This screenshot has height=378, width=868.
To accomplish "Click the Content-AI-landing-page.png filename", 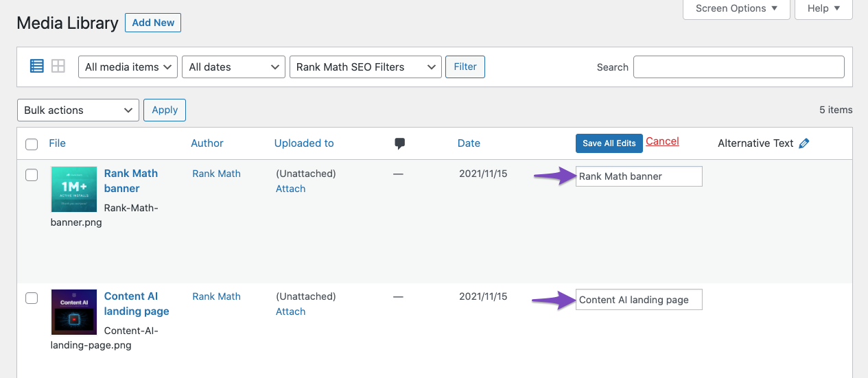I will [x=104, y=338].
